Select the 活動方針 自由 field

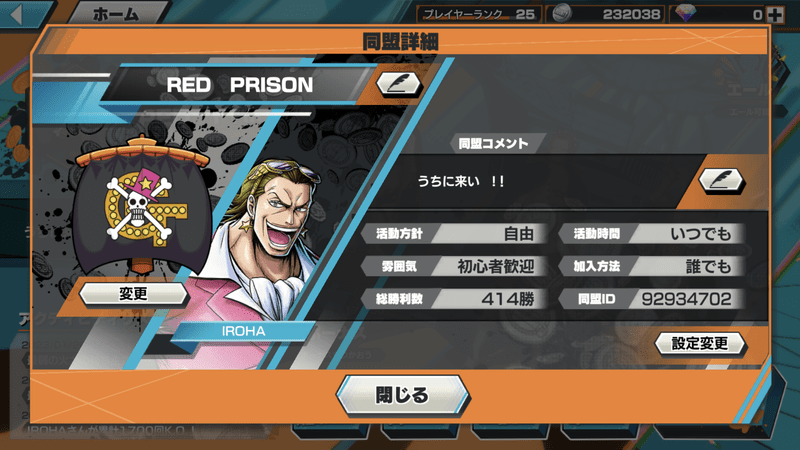click(x=454, y=234)
